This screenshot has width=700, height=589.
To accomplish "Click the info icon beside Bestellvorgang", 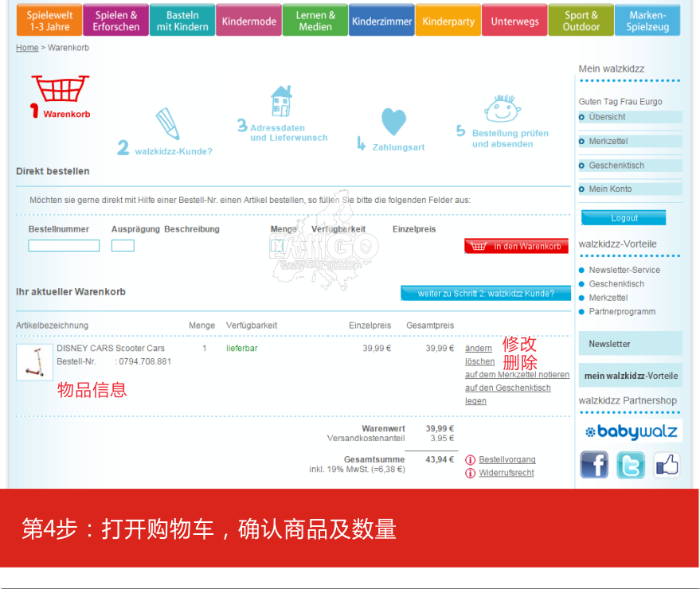I will [x=471, y=460].
